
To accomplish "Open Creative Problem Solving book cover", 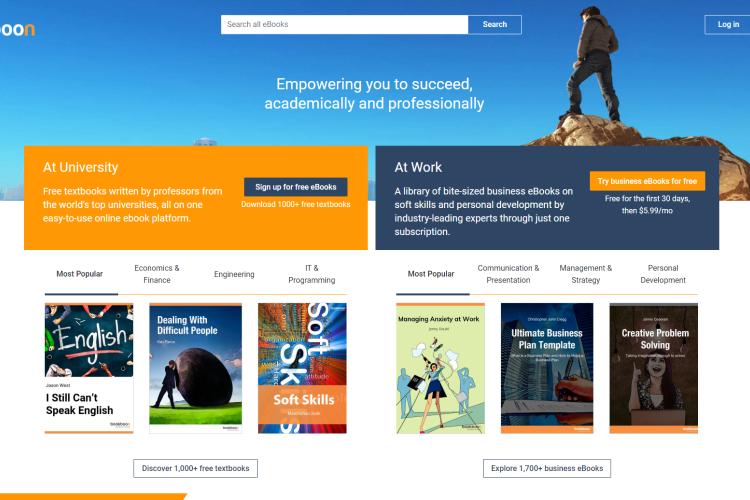I will (653, 368).
